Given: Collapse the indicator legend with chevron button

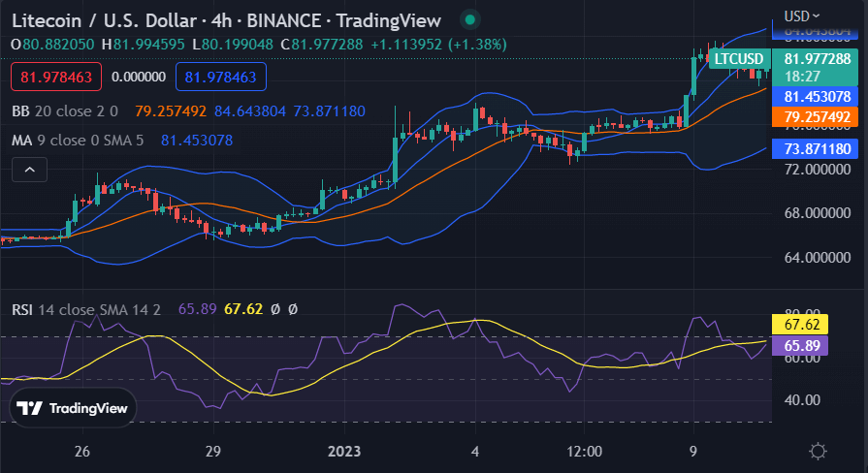Looking at the screenshot, I should click(30, 170).
